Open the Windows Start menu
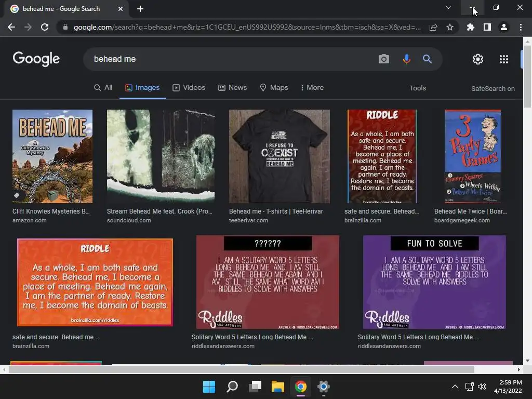This screenshot has height=399, width=532. 209,387
